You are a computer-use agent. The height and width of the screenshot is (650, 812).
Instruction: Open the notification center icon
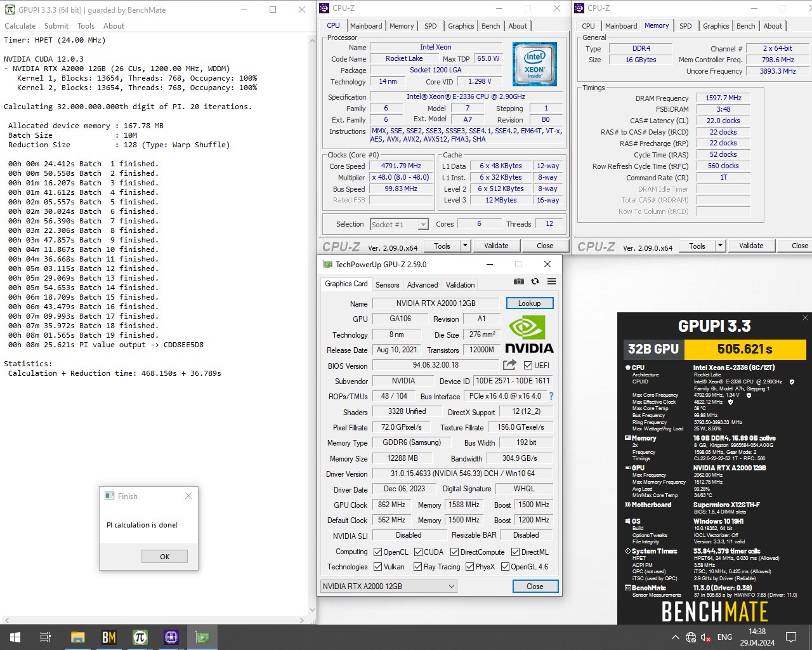click(791, 637)
